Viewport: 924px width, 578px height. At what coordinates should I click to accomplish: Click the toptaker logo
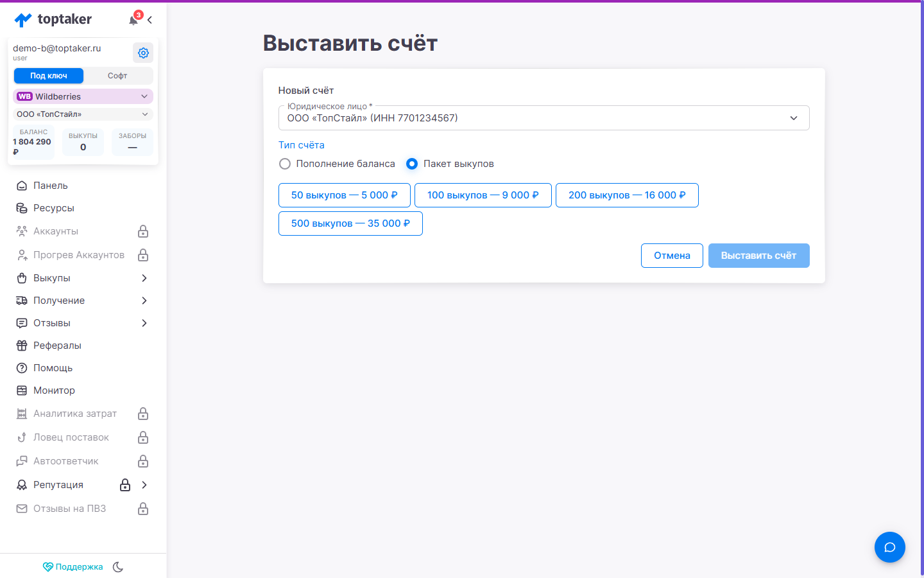pyautogui.click(x=53, y=20)
